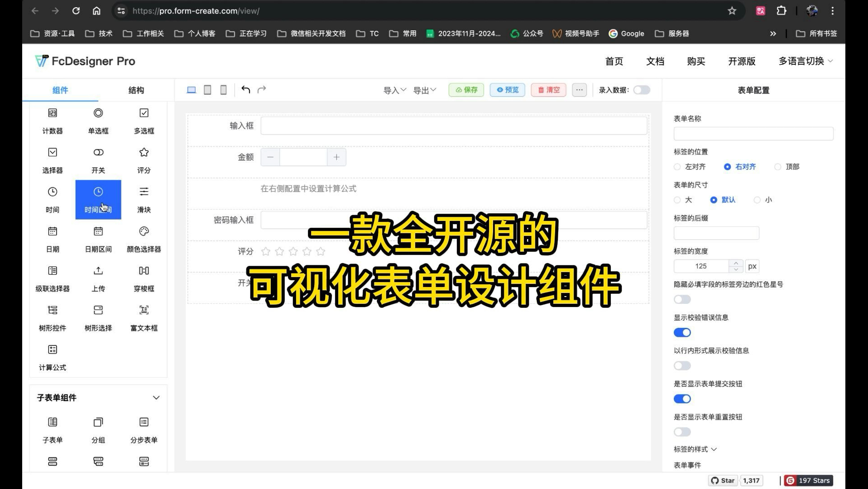
Task: Pick the 单选框 radio component
Action: (98, 121)
